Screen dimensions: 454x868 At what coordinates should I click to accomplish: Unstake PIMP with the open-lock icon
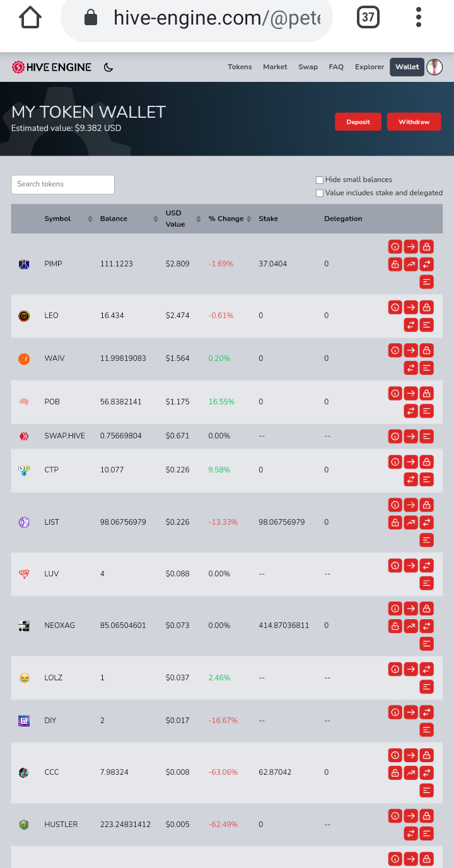click(x=395, y=264)
